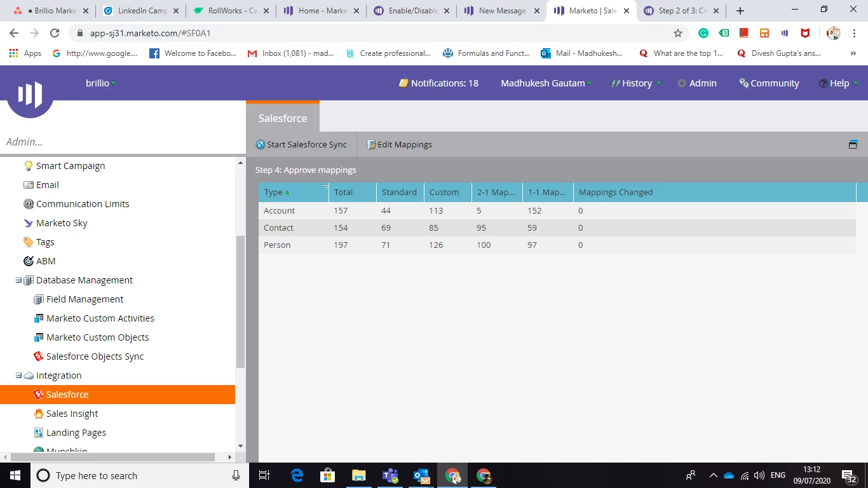Select the Contact row in mappings table
This screenshot has height=488, width=868.
pyautogui.click(x=557, y=227)
